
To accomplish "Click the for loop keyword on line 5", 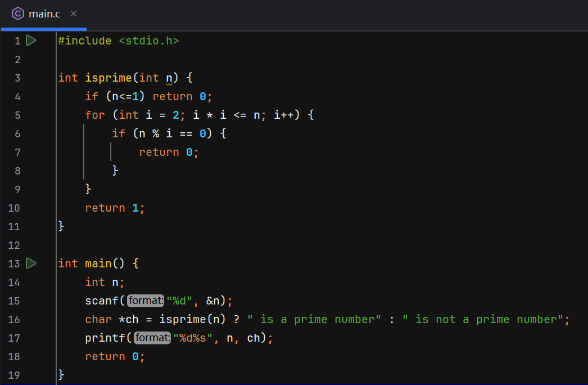I will 94,114.
